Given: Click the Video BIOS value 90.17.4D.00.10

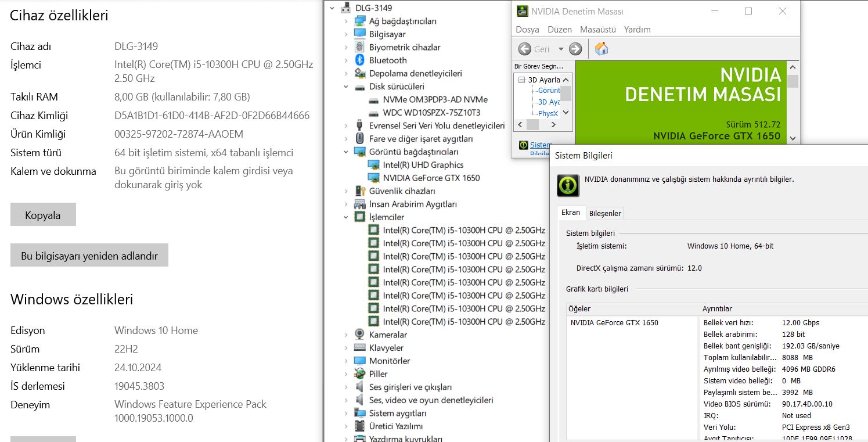Looking at the screenshot, I should 807,404.
